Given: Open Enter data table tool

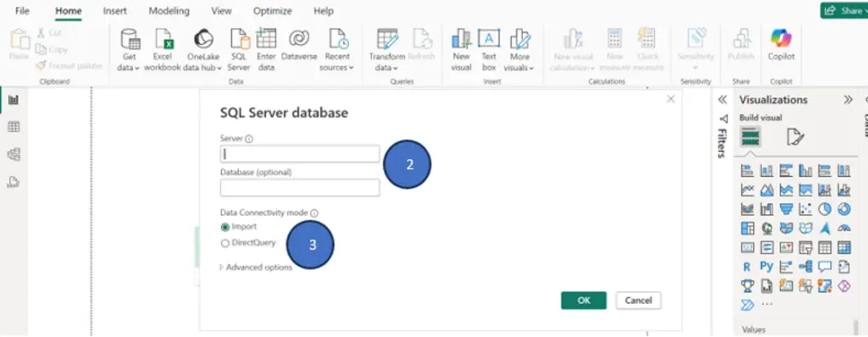Looking at the screenshot, I should coord(266,50).
